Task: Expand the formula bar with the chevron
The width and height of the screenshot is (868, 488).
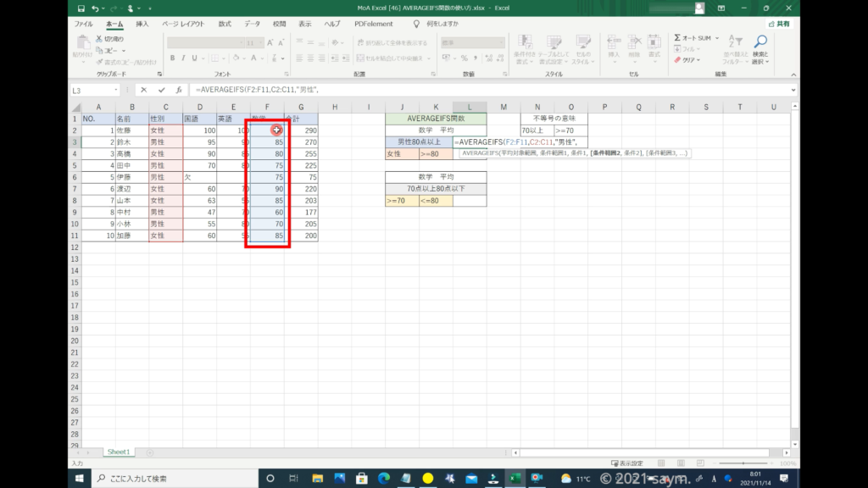Action: coord(793,90)
